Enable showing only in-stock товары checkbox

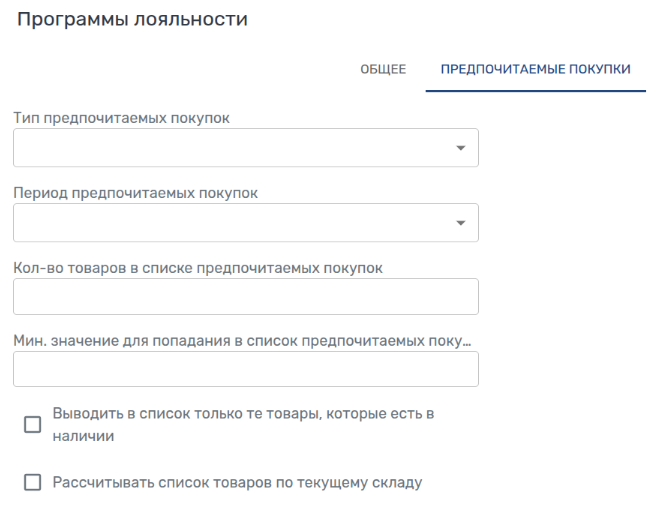33,425
